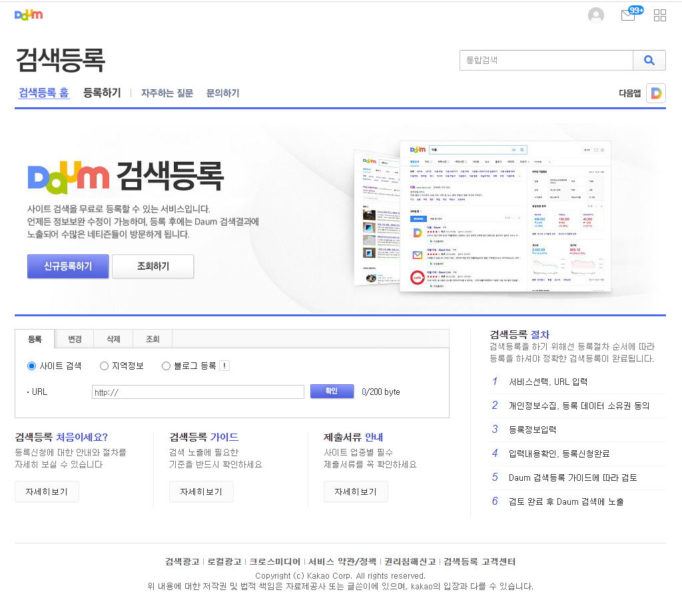The height and width of the screenshot is (616, 682).
Task: Click 자세히보기 under 검색등록 처음이세요?
Action: [47, 491]
